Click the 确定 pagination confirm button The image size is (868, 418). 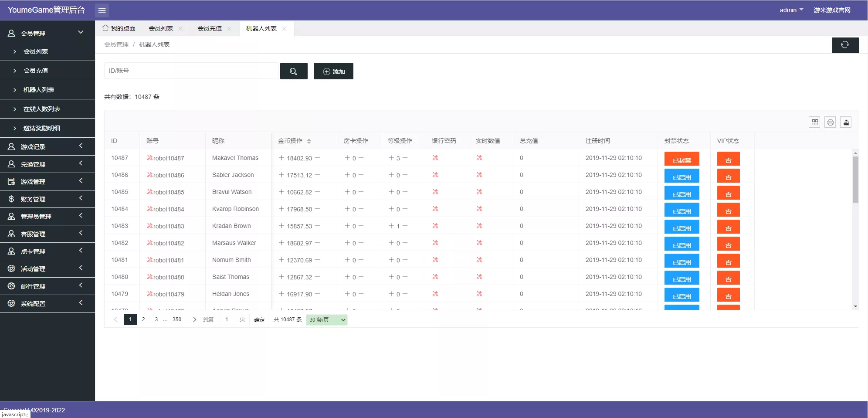click(x=258, y=319)
